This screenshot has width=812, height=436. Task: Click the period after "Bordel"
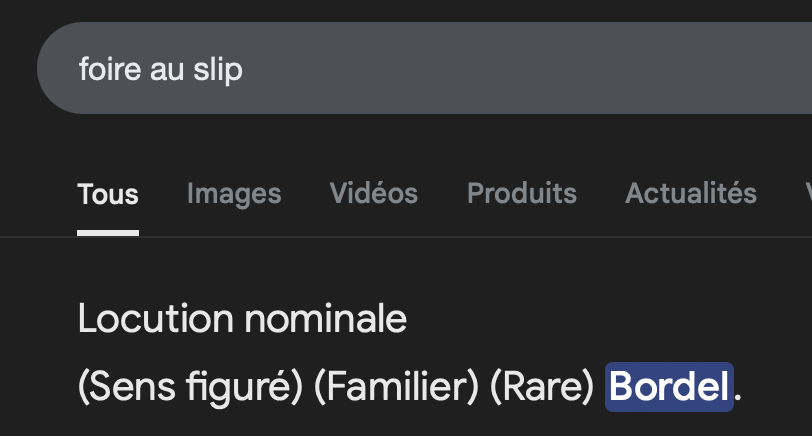click(x=739, y=393)
